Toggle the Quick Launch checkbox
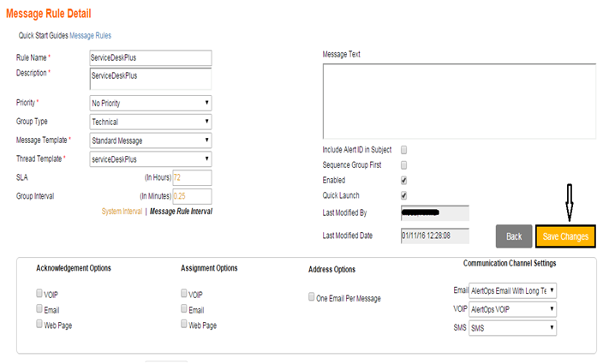The image size is (615, 364). 403,195
